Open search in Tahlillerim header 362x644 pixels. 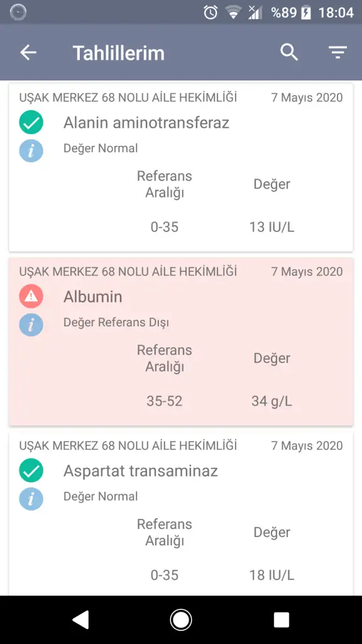pos(289,53)
